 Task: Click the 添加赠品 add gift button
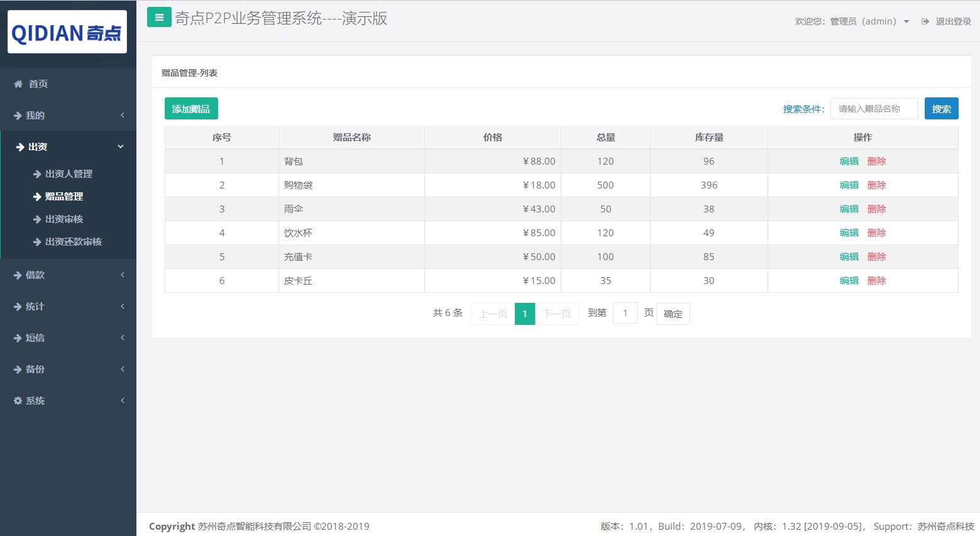pos(191,108)
